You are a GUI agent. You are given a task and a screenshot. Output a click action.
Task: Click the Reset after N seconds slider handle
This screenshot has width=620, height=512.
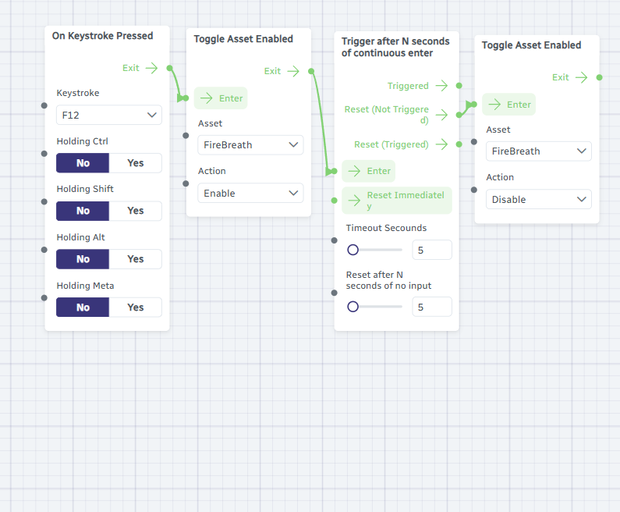[x=353, y=307]
